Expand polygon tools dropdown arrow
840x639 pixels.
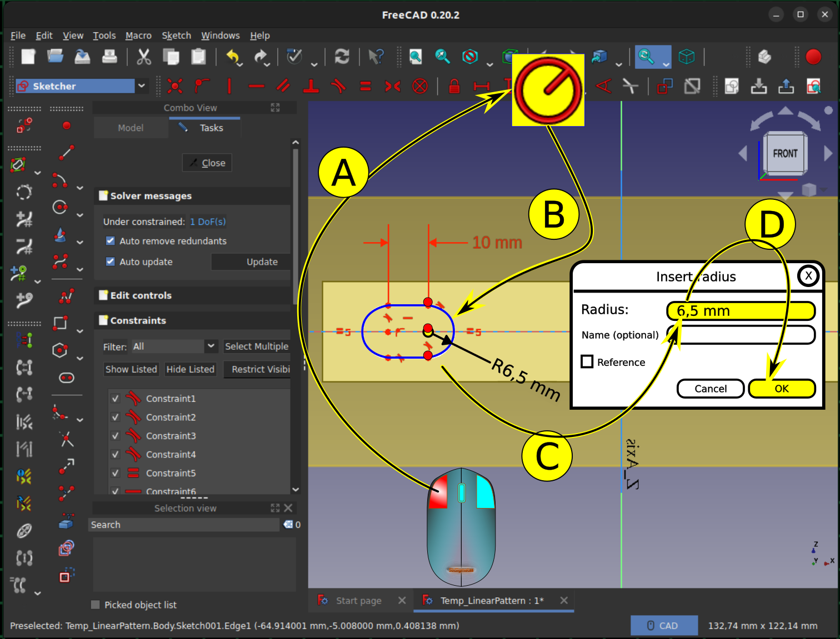tap(80, 358)
